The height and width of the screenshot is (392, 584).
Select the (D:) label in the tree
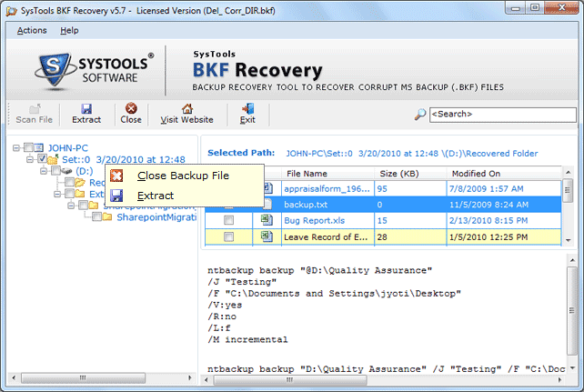(x=85, y=171)
